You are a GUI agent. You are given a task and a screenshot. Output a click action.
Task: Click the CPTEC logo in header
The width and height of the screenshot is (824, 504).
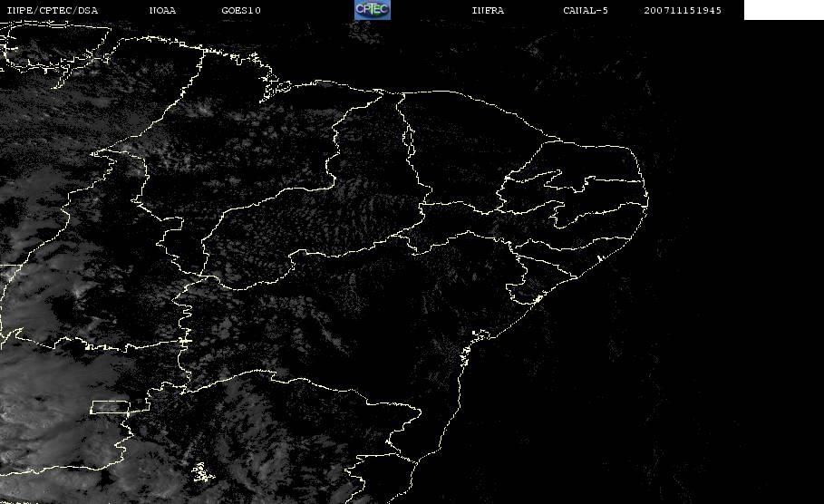pos(372,10)
